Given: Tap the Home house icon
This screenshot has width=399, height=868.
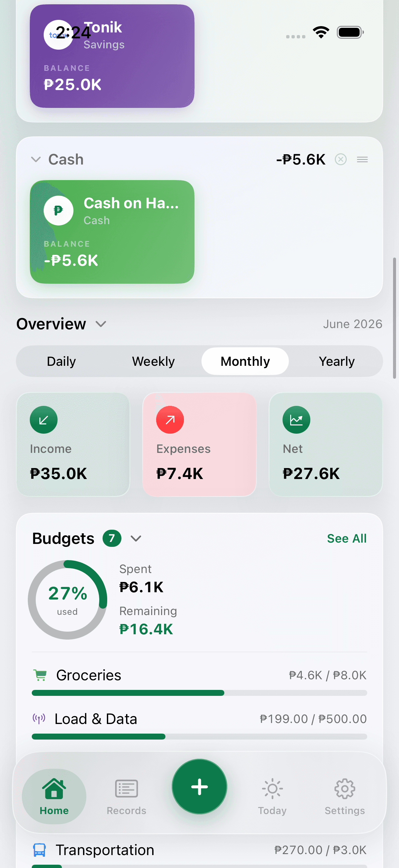Looking at the screenshot, I should tap(54, 789).
